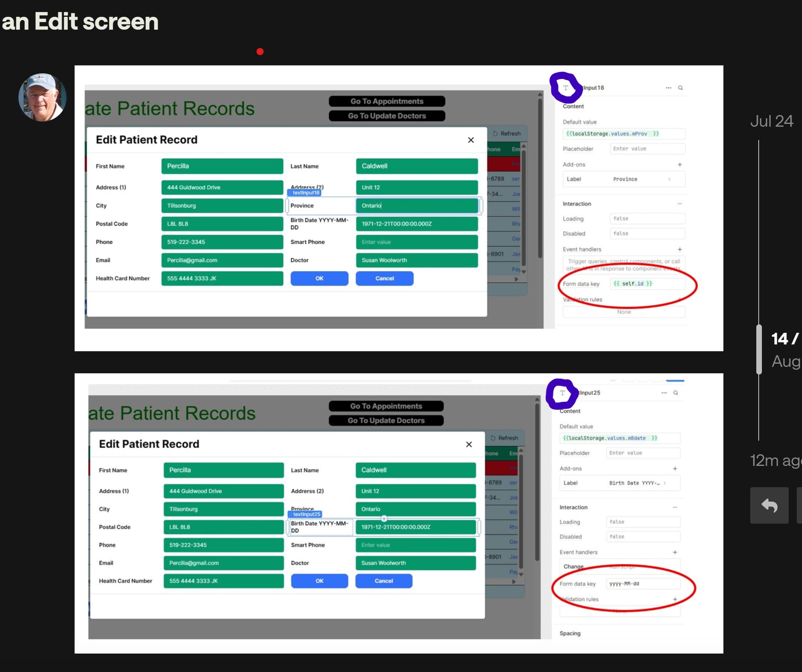Viewport: 802px width, 672px height.
Task: Close the Edit Patient Record dialog in bottom screenshot
Action: coord(469,444)
